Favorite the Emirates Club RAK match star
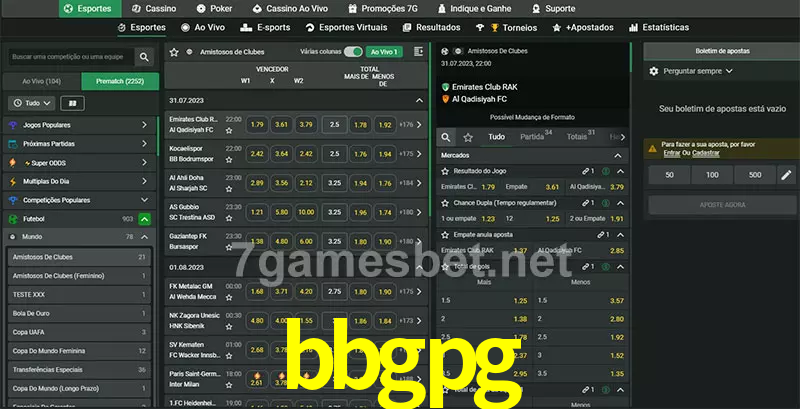This screenshot has width=800, height=409. click(x=229, y=130)
